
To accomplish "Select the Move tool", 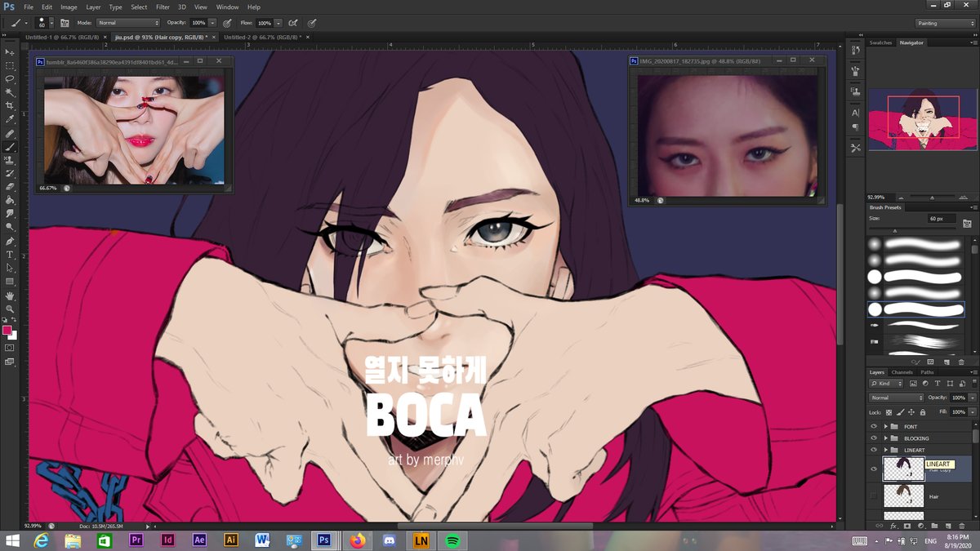I will (x=10, y=52).
